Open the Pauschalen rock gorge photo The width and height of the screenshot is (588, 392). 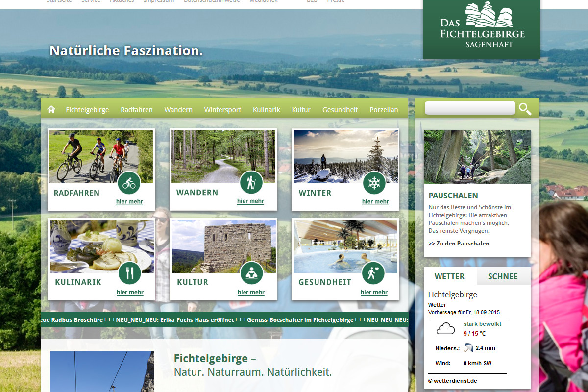tap(477, 157)
